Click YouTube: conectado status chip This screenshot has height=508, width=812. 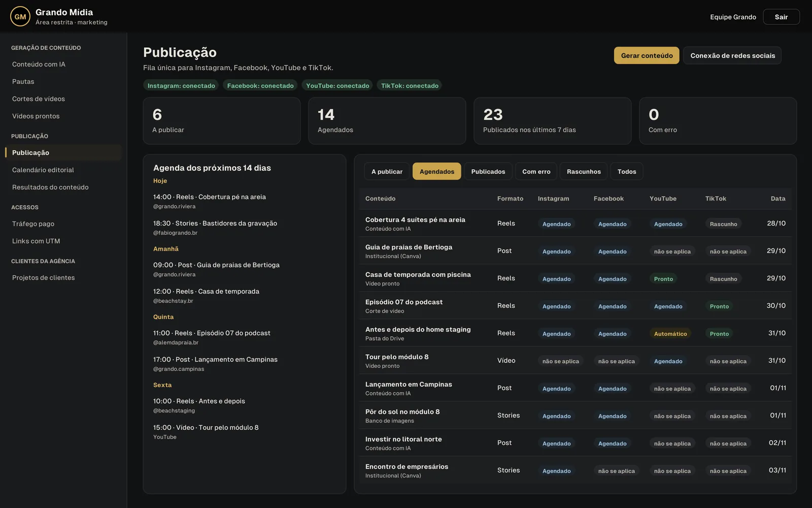coord(337,86)
